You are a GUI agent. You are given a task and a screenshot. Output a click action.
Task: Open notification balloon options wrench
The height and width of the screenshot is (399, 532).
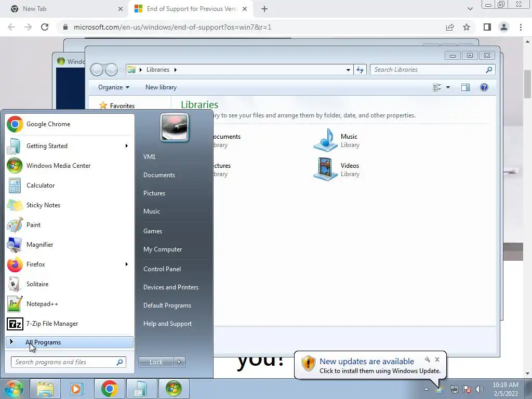pyautogui.click(x=428, y=360)
